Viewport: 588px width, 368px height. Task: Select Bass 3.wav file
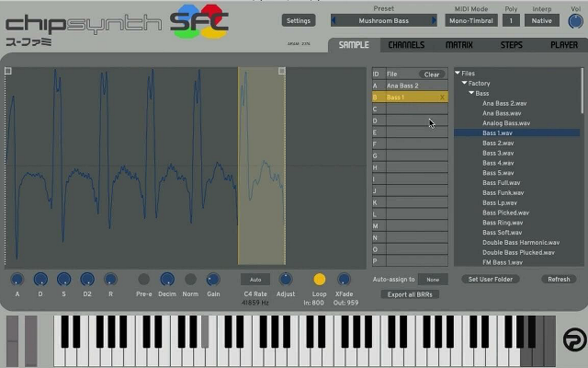click(498, 154)
